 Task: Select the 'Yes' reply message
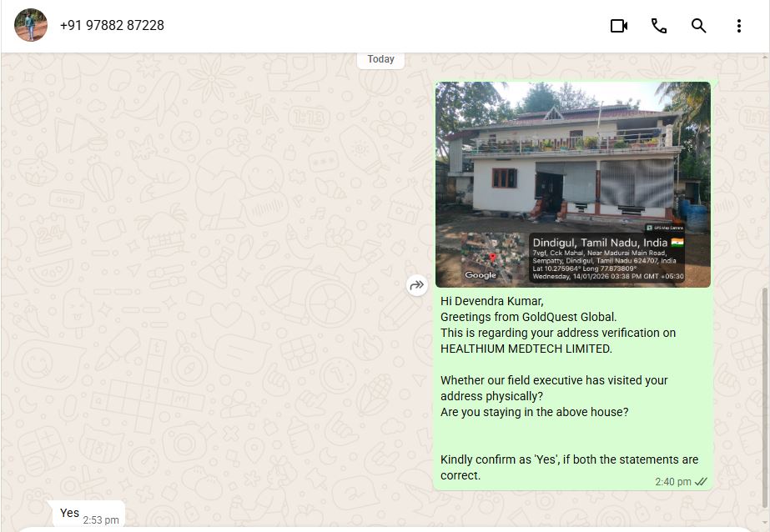(89, 514)
